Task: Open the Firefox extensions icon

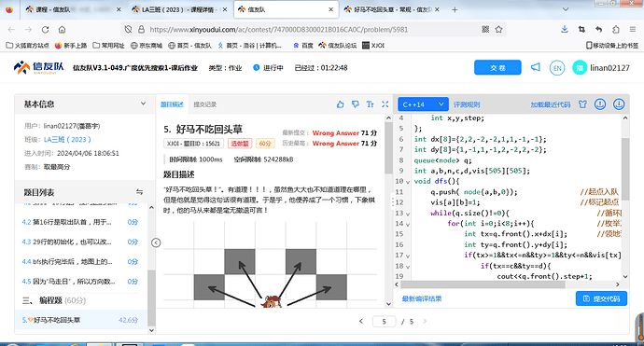Action: pos(616,30)
